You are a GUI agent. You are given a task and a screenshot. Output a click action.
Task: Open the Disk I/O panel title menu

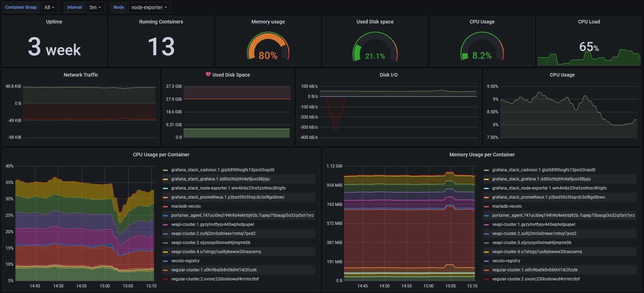(389, 75)
